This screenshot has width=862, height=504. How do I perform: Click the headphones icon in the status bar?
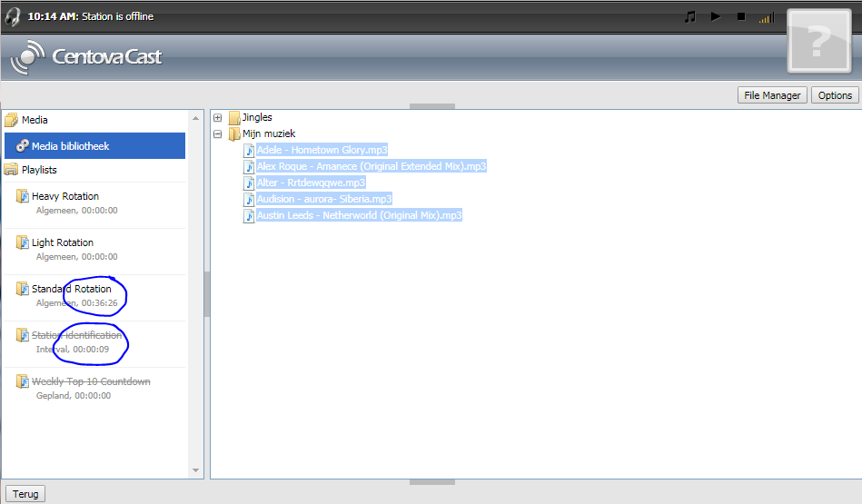[x=13, y=17]
